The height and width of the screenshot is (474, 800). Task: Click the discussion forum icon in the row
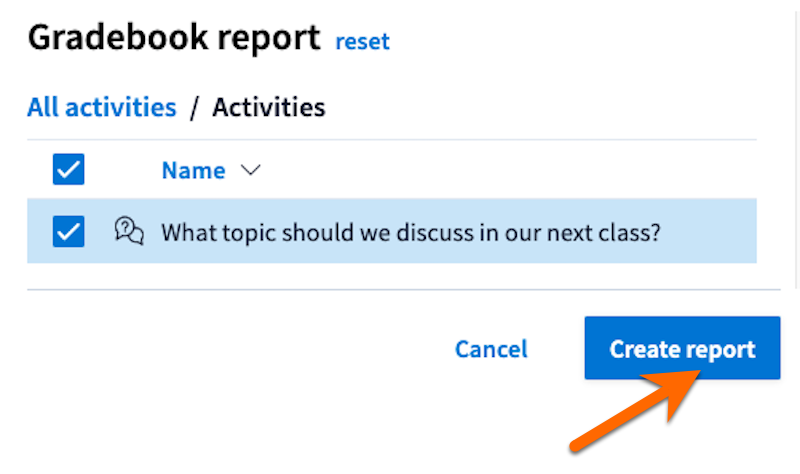click(x=130, y=231)
